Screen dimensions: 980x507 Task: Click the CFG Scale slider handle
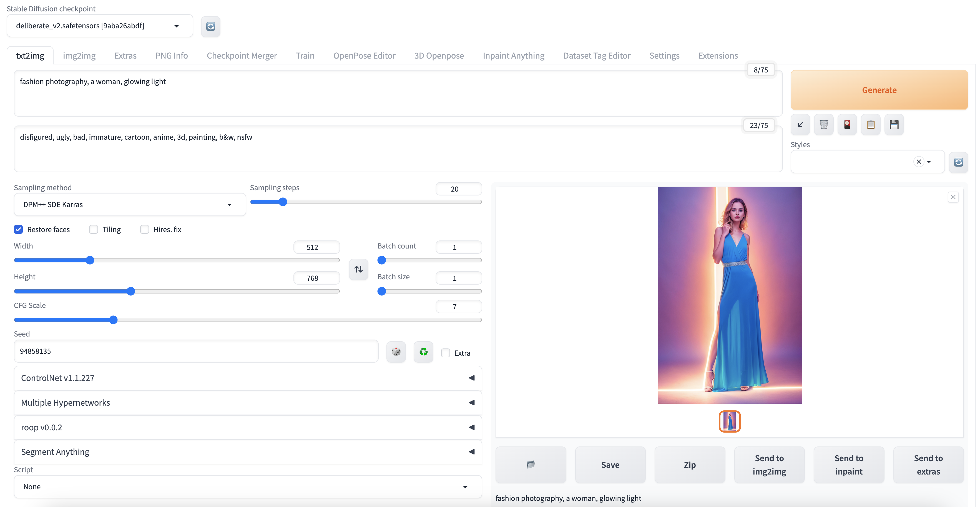coord(113,320)
